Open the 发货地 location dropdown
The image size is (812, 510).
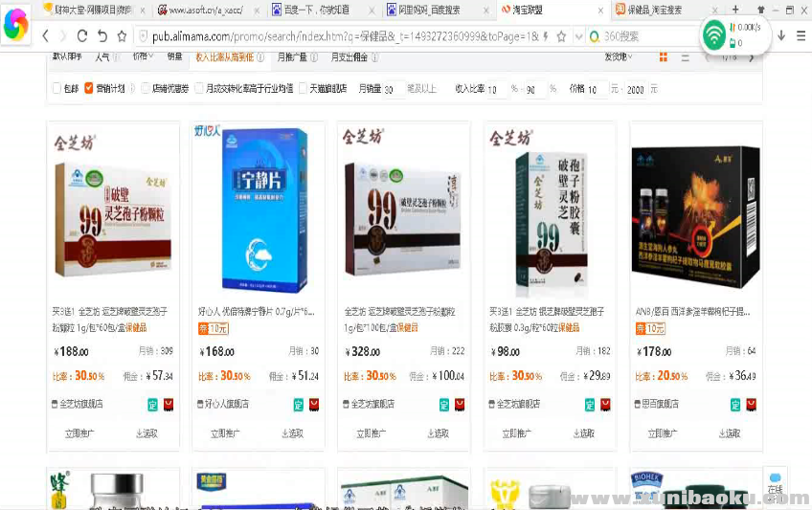coord(620,57)
